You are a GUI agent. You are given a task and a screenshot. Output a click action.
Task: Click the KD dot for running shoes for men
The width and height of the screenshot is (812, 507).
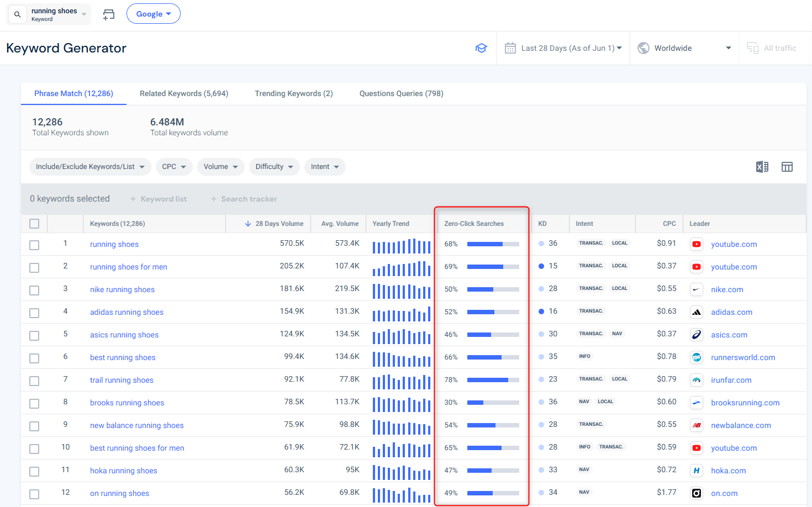(541, 266)
